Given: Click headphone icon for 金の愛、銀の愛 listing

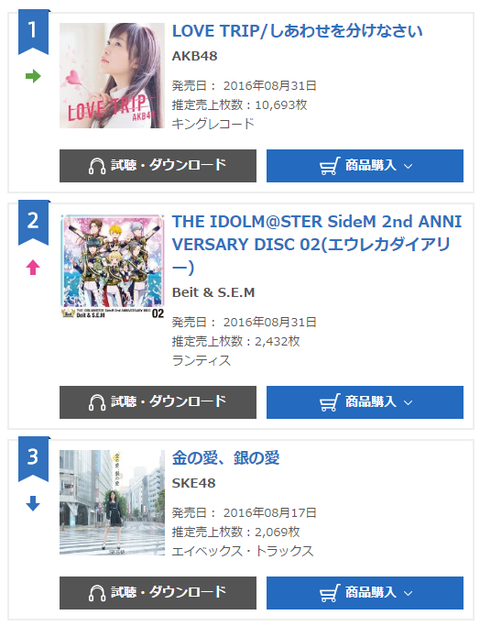Looking at the screenshot, I should click(x=97, y=593).
